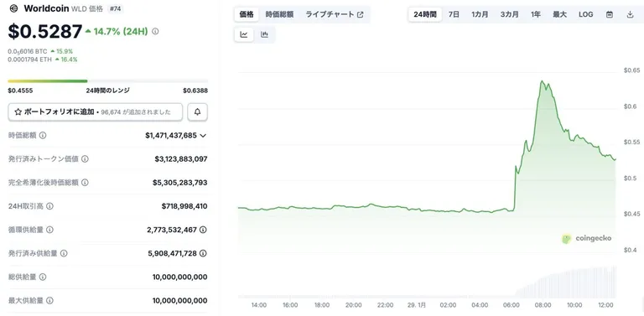Select the 24時間 time range
644x316 pixels.
(x=424, y=14)
